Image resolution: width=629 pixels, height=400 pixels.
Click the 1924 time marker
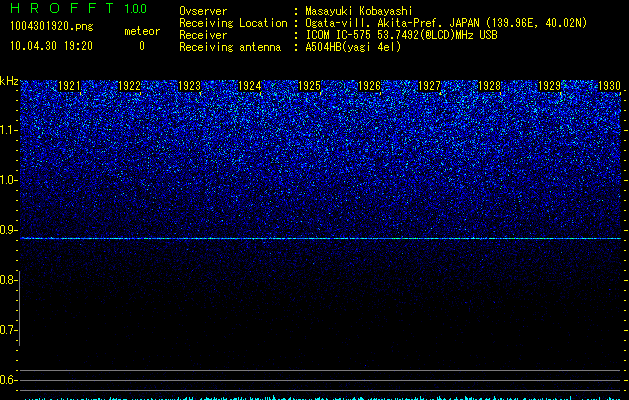tap(250, 86)
